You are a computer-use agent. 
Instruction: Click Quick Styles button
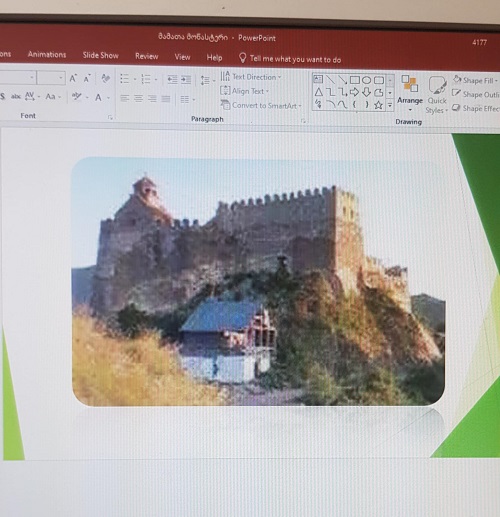coord(437,95)
